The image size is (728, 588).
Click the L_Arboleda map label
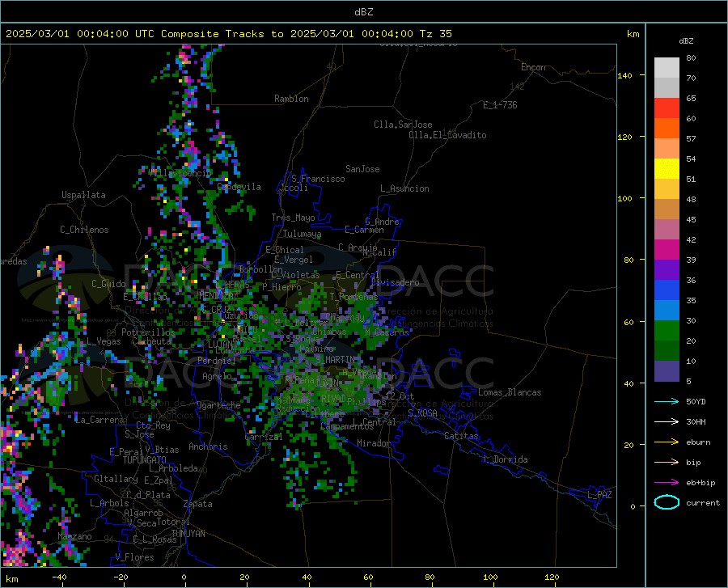click(x=173, y=468)
